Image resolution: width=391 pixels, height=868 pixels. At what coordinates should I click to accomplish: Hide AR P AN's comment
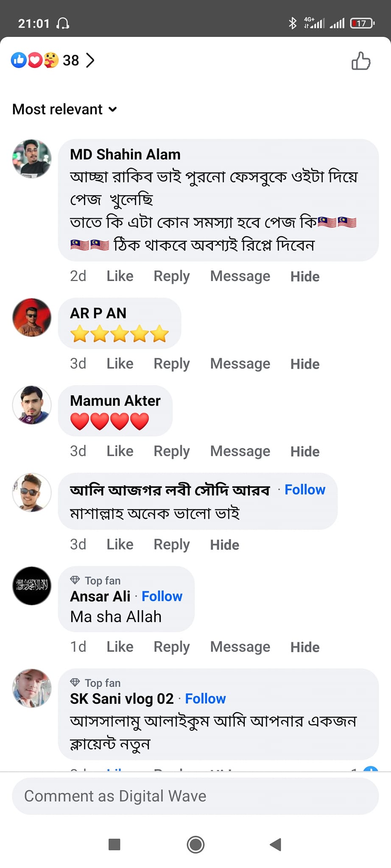[304, 364]
